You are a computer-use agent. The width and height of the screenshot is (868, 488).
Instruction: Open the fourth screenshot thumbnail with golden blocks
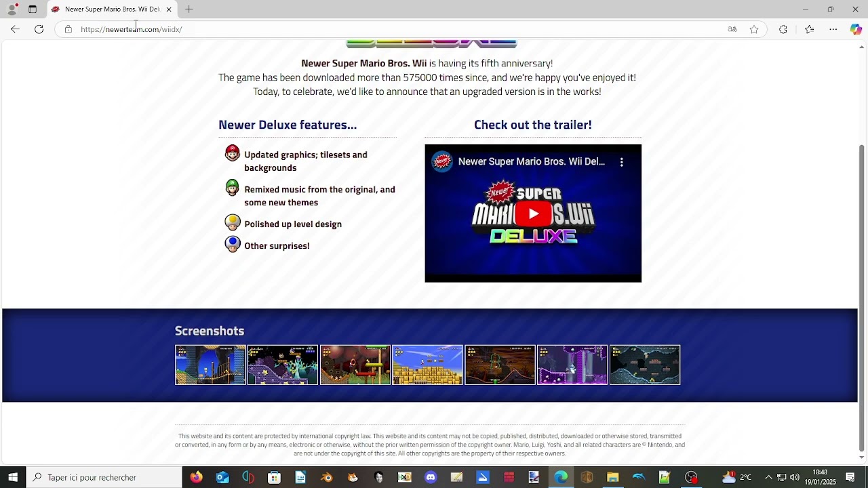point(427,365)
